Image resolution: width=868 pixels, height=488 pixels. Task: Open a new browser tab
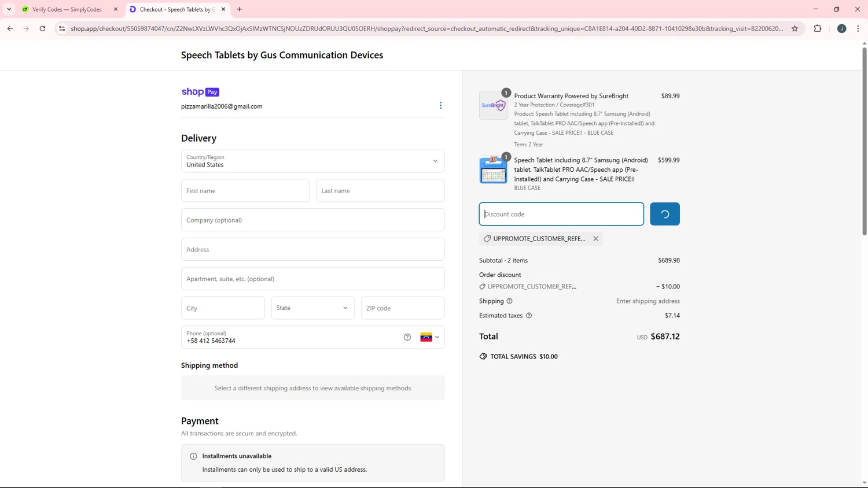pos(240,9)
